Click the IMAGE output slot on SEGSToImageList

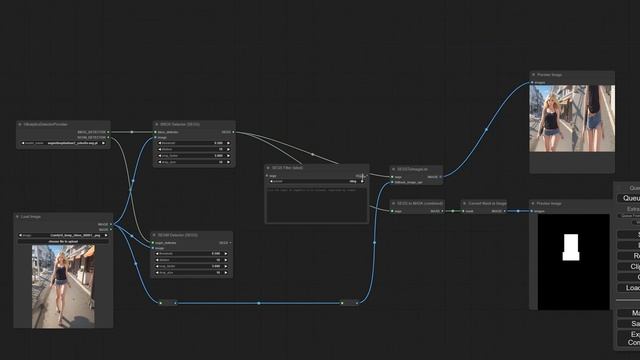pyautogui.click(x=440, y=177)
